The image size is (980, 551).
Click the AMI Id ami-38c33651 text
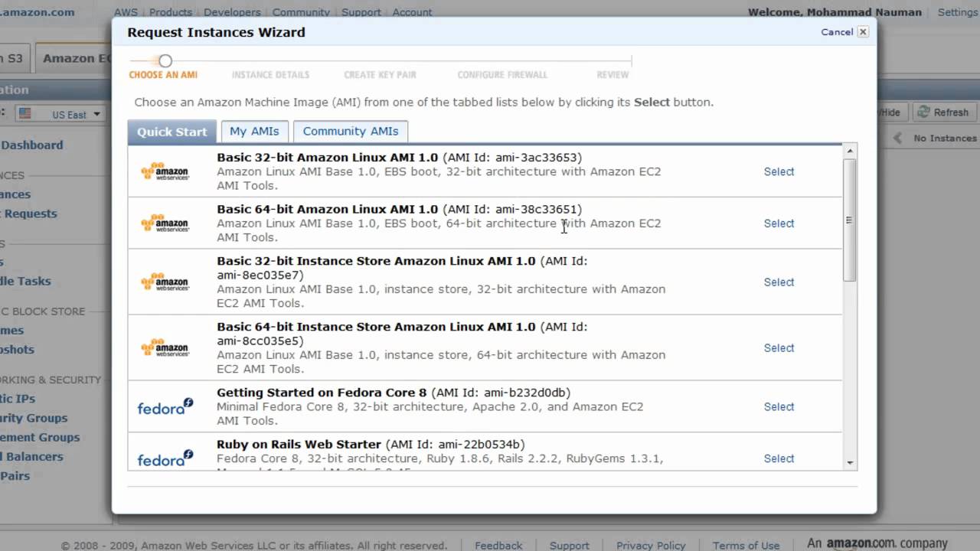[x=512, y=209]
